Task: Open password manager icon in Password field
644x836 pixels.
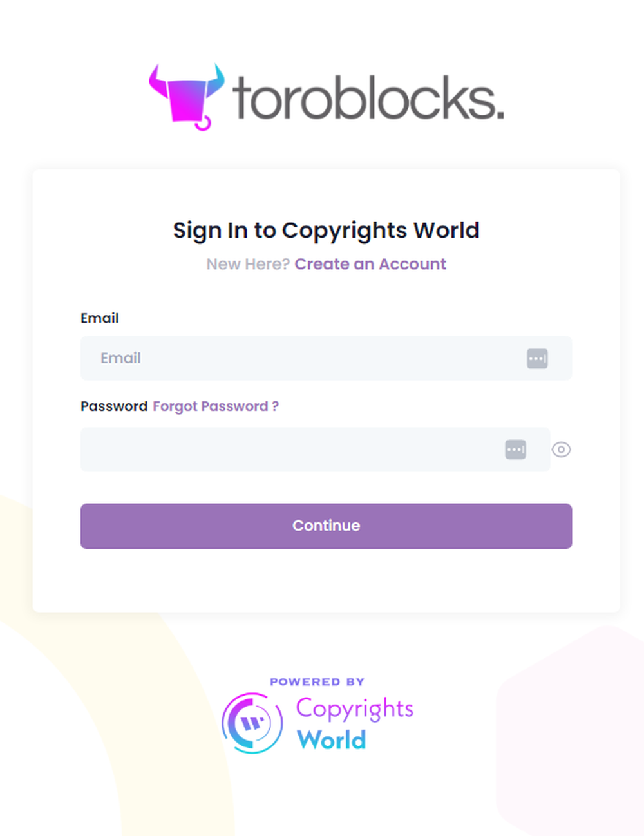Action: click(x=515, y=450)
